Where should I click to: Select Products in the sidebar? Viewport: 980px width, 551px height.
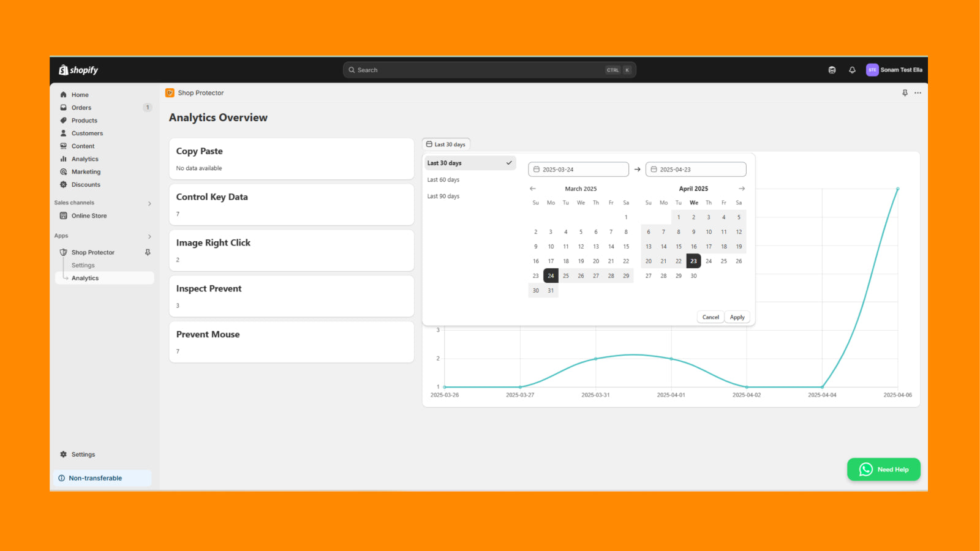tap(84, 120)
